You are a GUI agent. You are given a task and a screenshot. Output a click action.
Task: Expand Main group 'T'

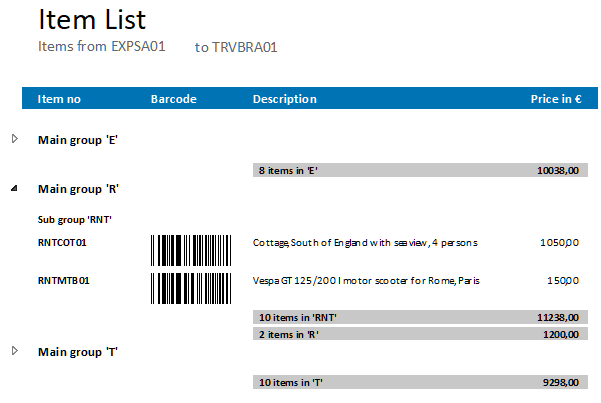[15, 350]
